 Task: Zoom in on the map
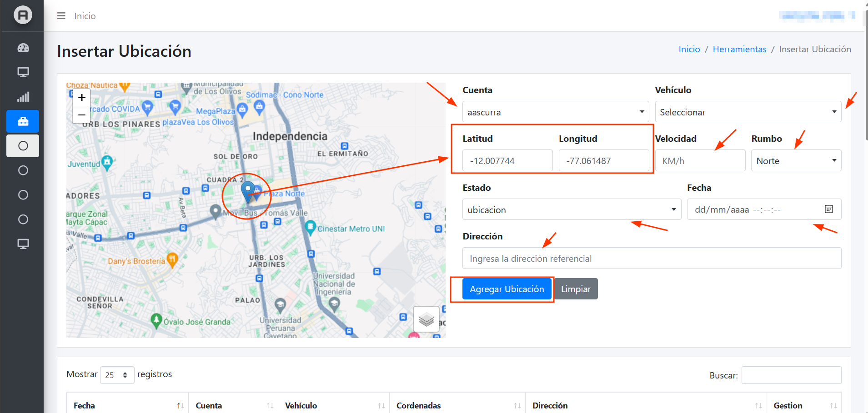(x=82, y=98)
